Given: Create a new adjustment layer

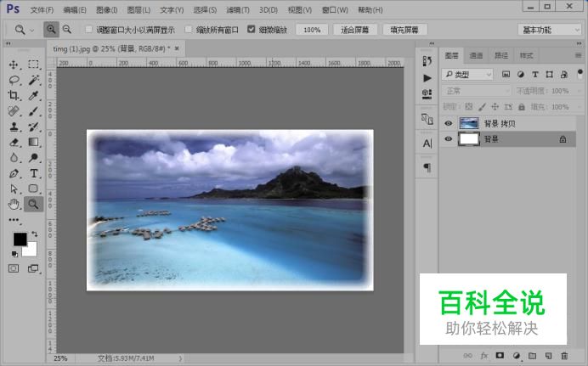Looking at the screenshot, I should click(517, 356).
